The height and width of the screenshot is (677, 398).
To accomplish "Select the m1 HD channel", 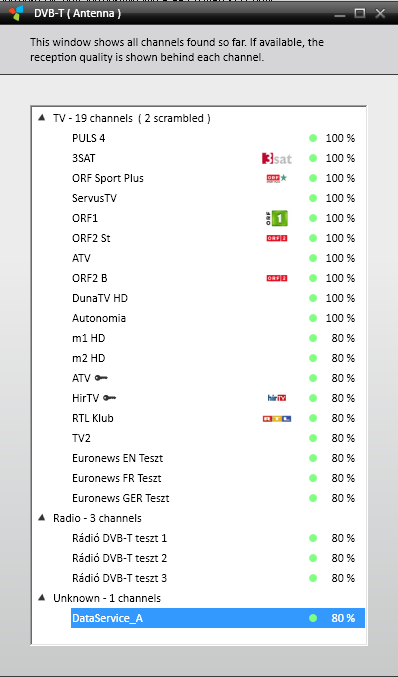I will (x=218, y=338).
